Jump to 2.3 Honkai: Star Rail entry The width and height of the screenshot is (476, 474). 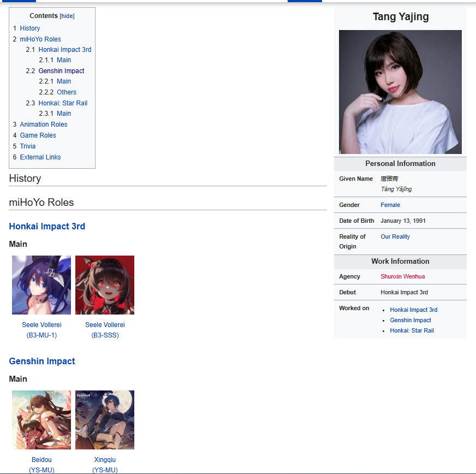pyautogui.click(x=63, y=103)
